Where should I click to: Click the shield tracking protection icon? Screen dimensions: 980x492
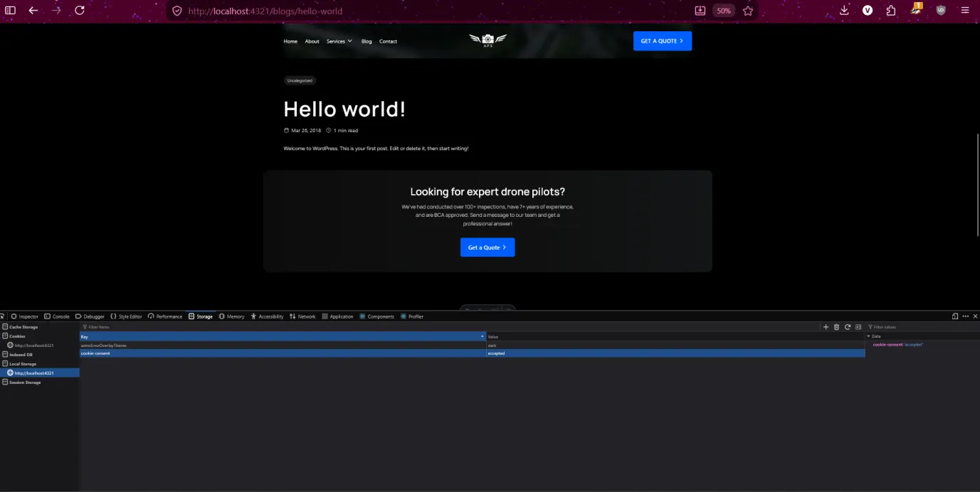pos(177,11)
